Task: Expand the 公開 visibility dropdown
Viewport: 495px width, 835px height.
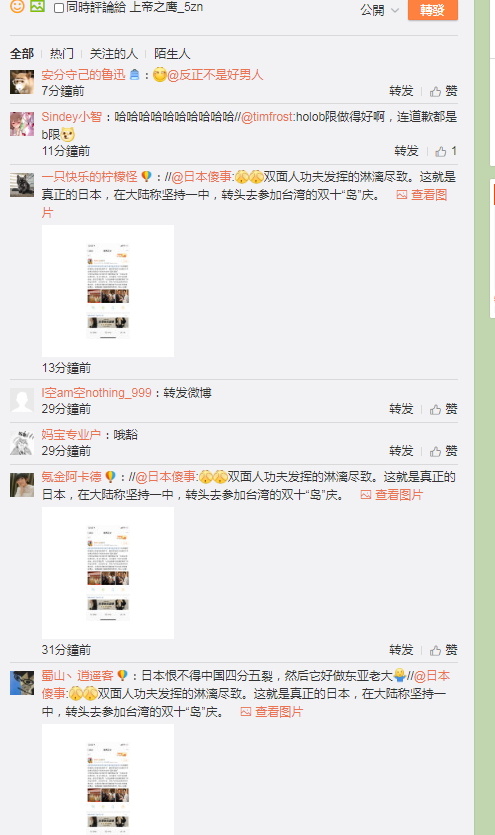Action: click(380, 10)
